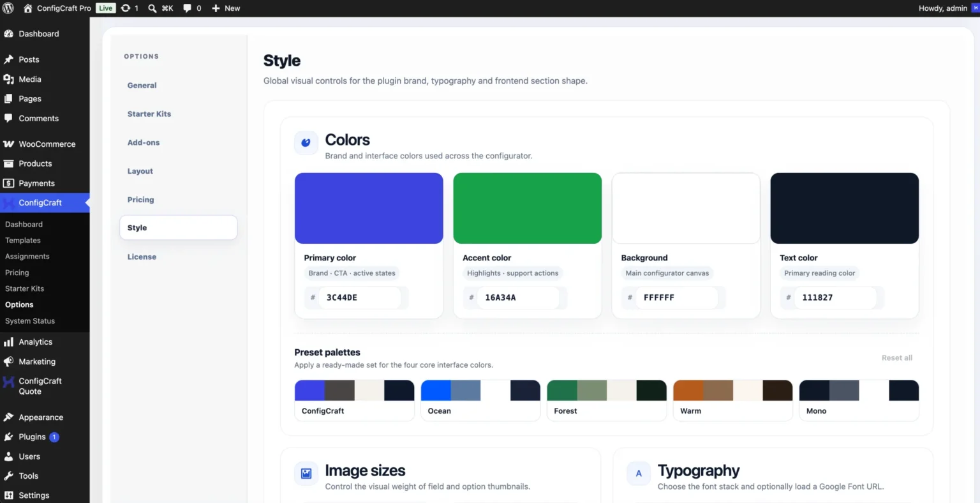Click the Settings sliders icon

[8, 495]
